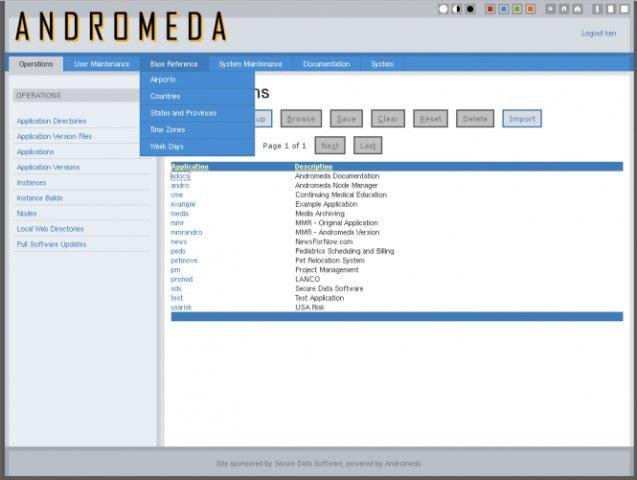Open the petmove application link
The image size is (637, 480).
[x=184, y=260]
